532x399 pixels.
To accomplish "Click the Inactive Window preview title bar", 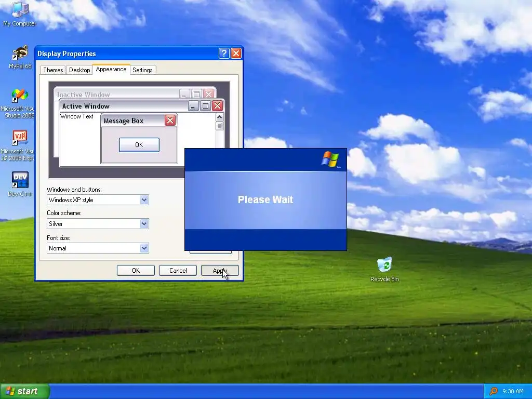I will pyautogui.click(x=135, y=94).
